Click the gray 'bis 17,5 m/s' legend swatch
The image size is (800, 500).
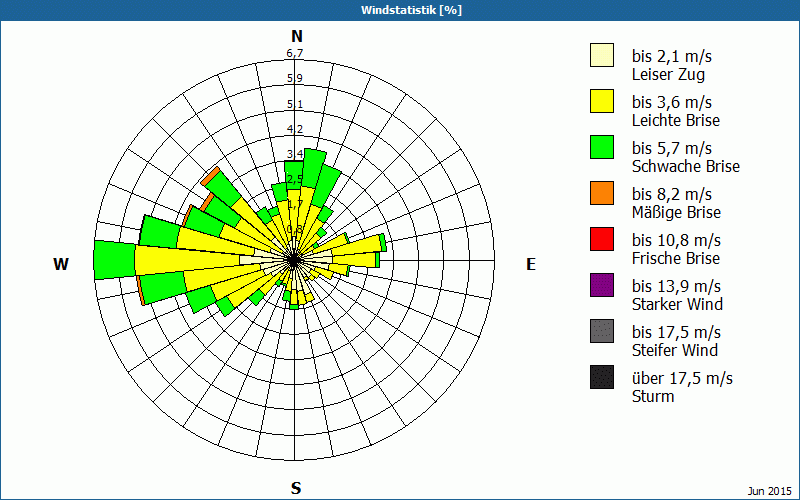[x=602, y=331]
